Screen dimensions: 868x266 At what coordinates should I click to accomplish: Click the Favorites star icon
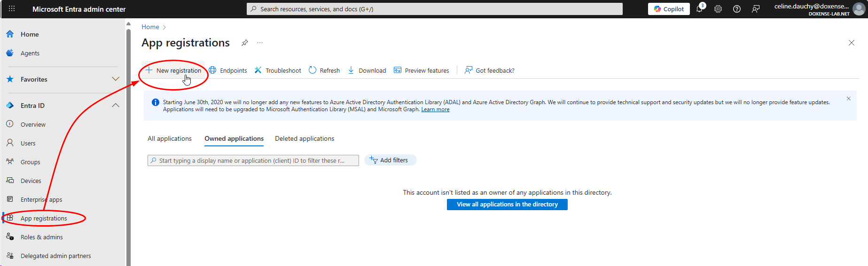tap(10, 79)
